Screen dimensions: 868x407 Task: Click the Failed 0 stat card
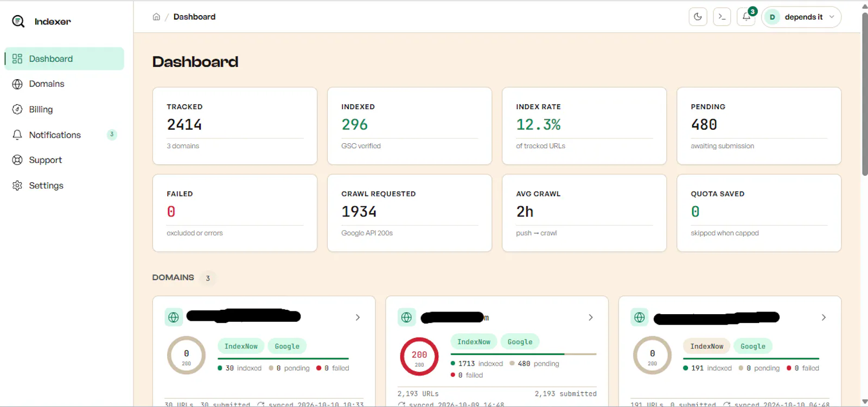235,213
